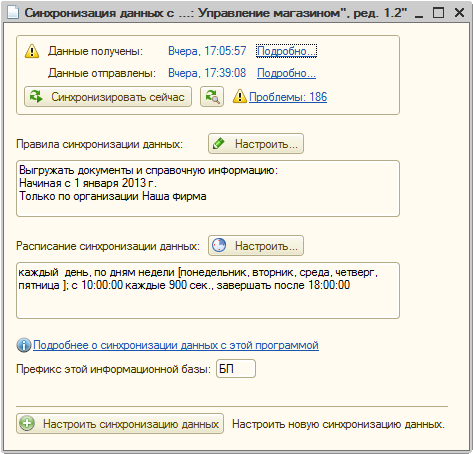Click the green plus icon on Настроить синхронизацию

point(27,423)
